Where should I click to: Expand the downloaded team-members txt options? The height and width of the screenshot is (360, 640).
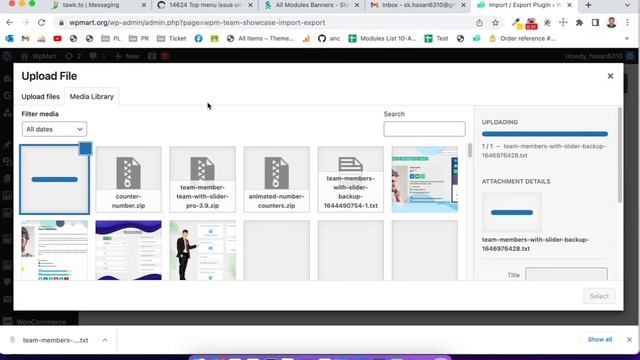coord(105,340)
